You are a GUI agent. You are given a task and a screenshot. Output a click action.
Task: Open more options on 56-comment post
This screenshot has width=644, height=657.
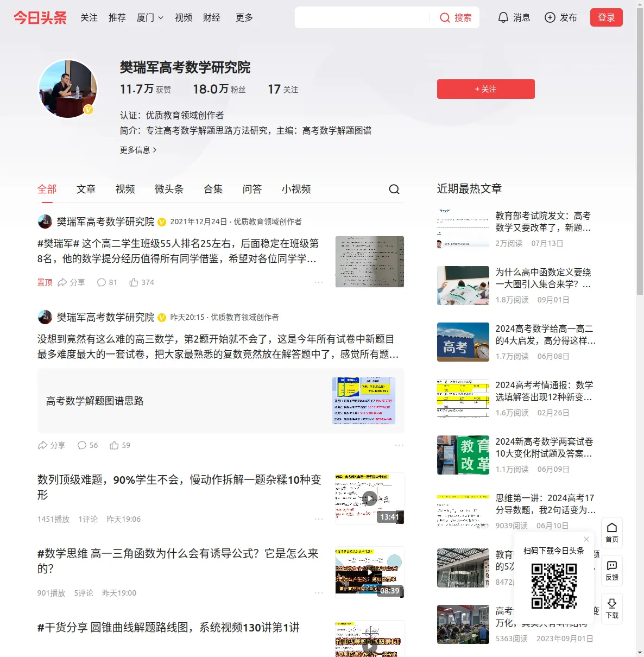399,445
